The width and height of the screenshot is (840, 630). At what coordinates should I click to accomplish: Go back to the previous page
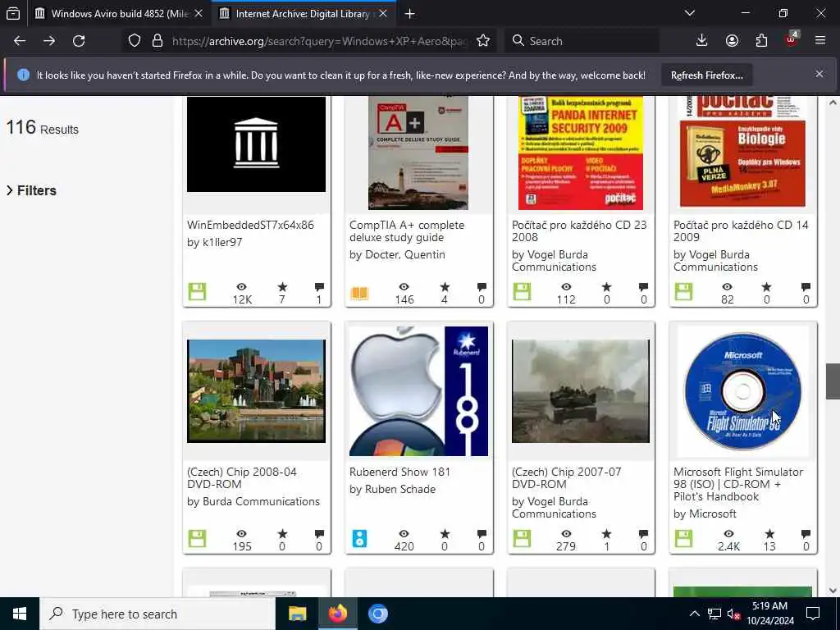pyautogui.click(x=20, y=41)
